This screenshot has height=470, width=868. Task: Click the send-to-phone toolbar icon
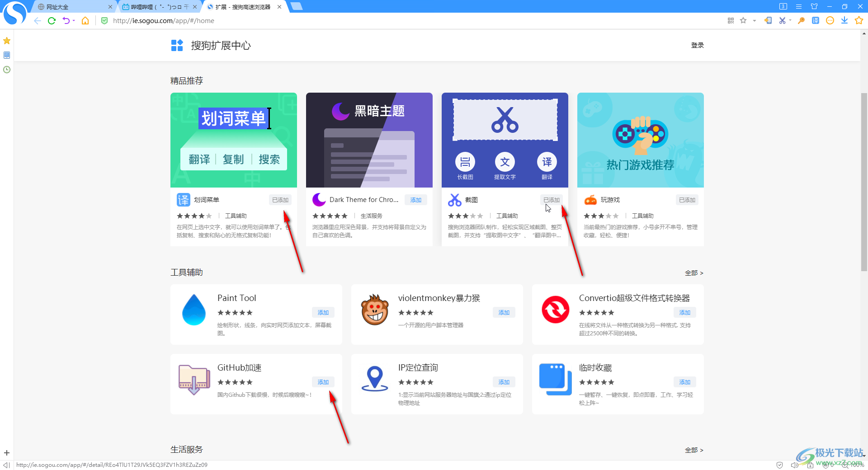tap(768, 21)
